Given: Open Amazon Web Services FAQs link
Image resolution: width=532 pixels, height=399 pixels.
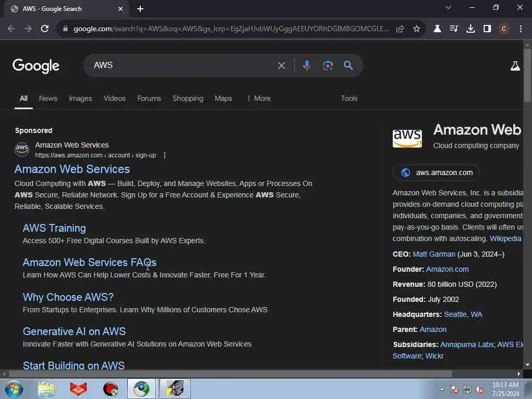Looking at the screenshot, I should point(89,262).
